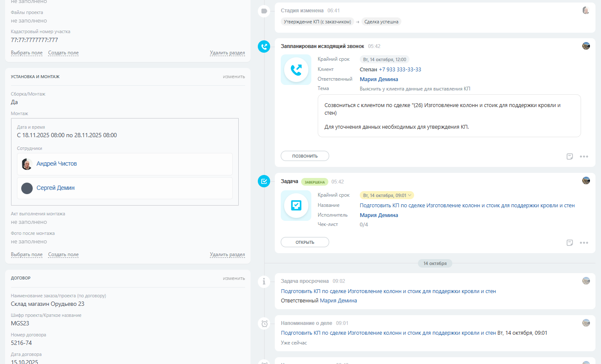This screenshot has height=364, width=601.
Task: Click the ОТКРЫТЬ button on the task card
Action: coord(305,242)
